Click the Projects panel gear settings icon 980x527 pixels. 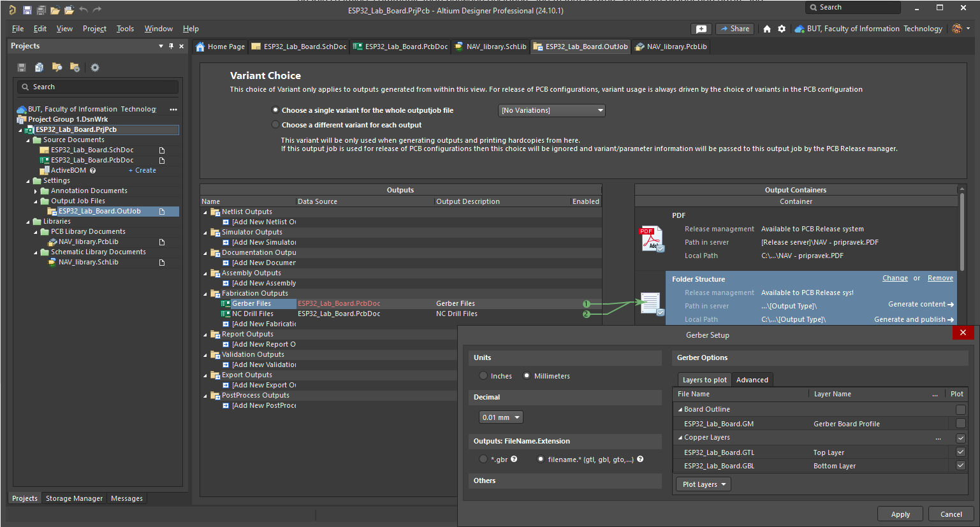point(95,68)
